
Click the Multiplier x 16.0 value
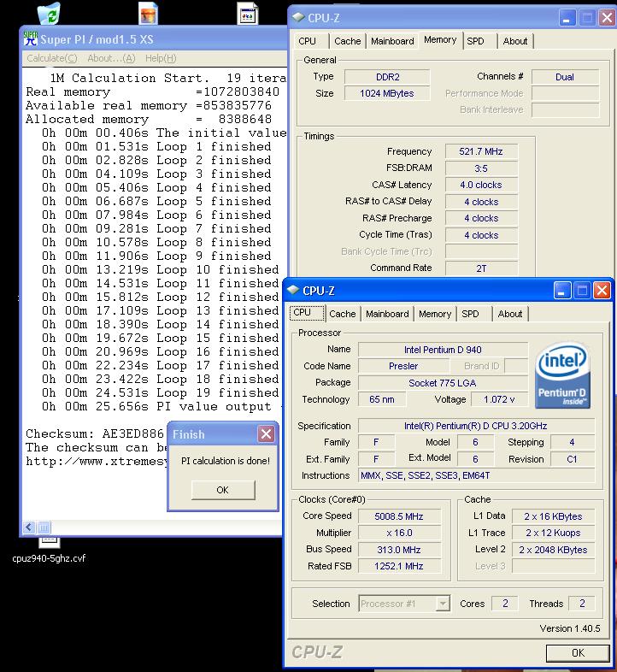coord(399,533)
